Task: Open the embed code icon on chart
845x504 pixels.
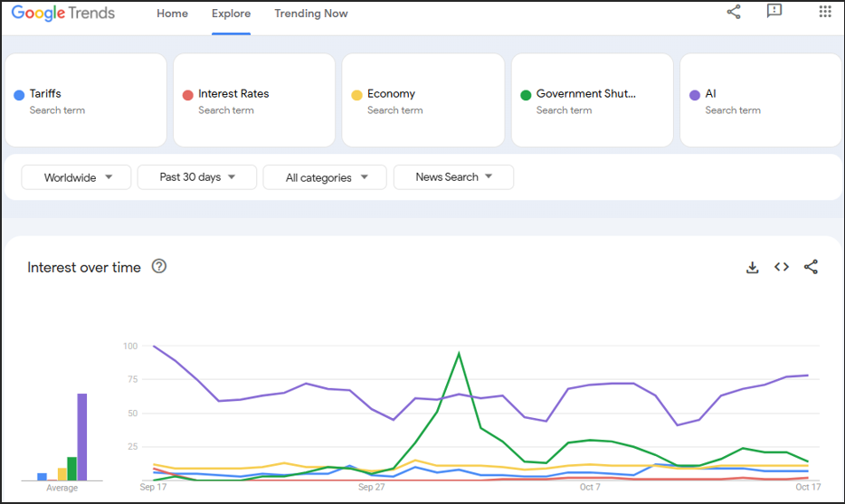Action: [782, 267]
